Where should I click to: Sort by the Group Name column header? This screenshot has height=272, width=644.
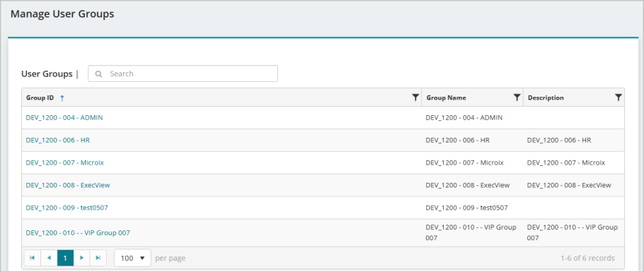pos(446,98)
